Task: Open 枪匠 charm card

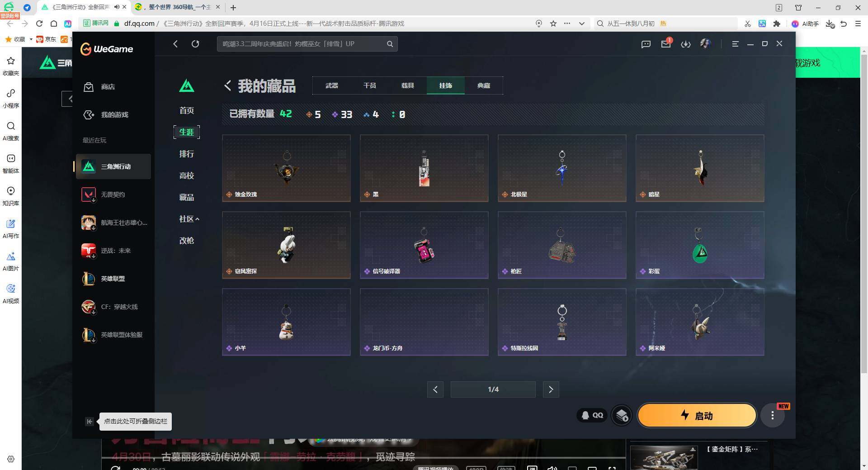Action: [562, 245]
